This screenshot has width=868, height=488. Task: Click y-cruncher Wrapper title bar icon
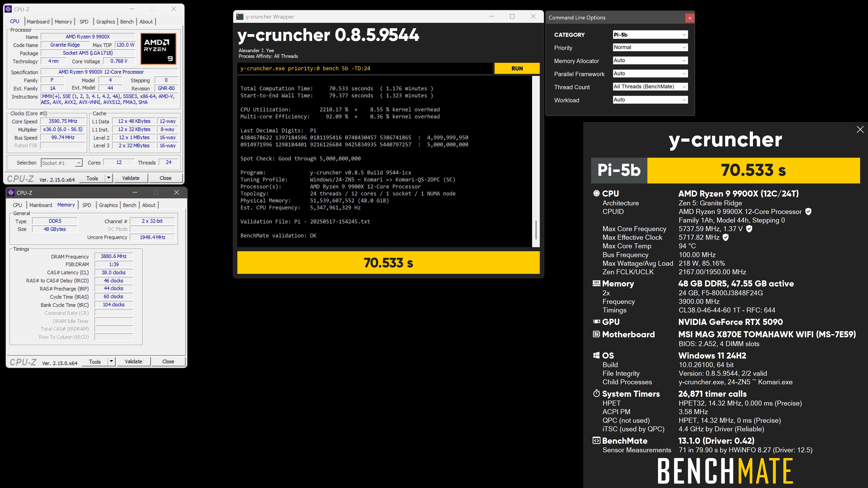pyautogui.click(x=240, y=16)
